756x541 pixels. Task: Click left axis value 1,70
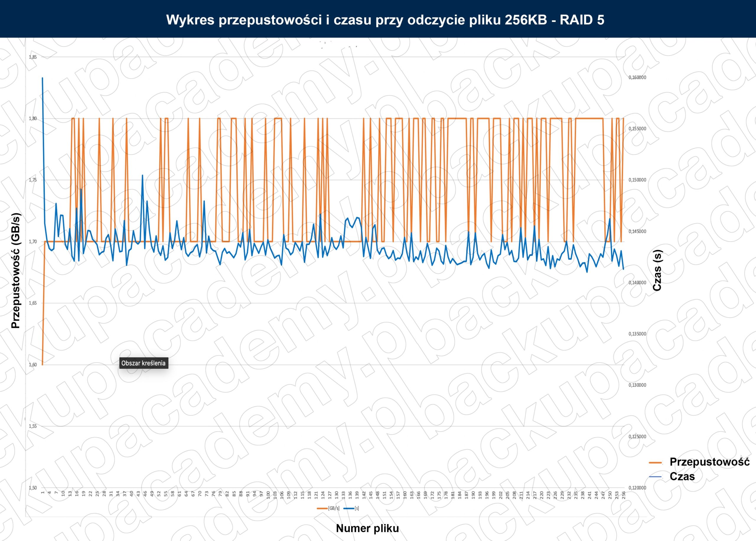[33, 242]
